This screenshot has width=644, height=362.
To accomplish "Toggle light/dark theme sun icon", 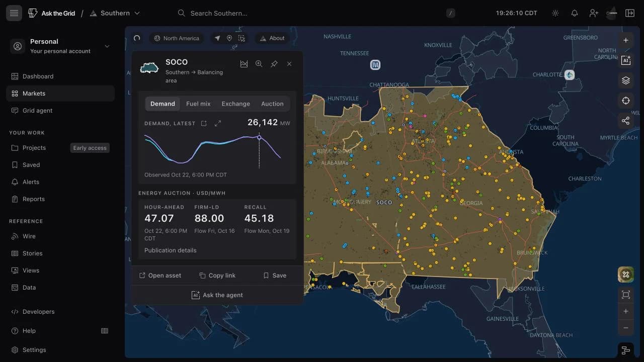I will 555,13.
